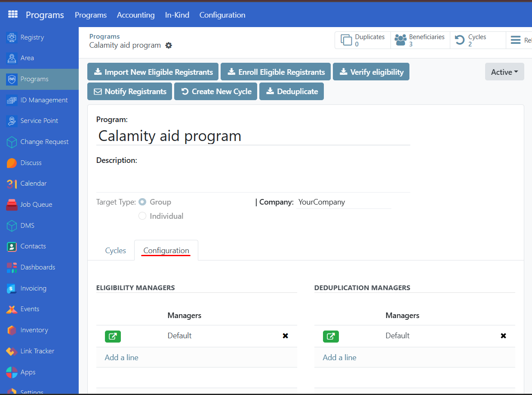Click Import New Eligible Registrants
Screen dimensions: 532x395
tap(153, 71)
